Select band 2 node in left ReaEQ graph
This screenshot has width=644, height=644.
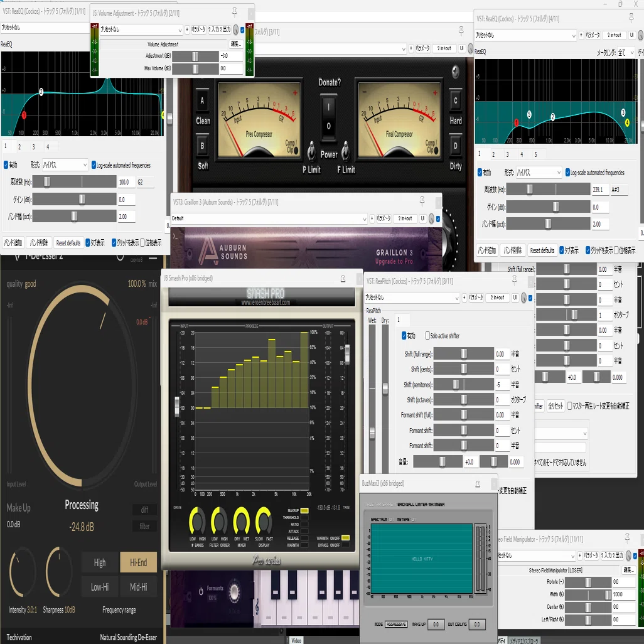pyautogui.click(x=41, y=92)
